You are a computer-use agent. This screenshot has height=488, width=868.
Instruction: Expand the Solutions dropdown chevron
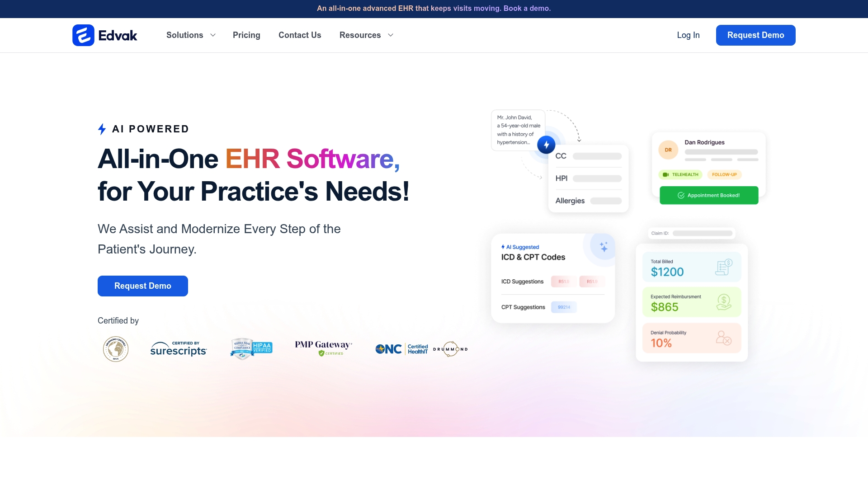coord(213,35)
